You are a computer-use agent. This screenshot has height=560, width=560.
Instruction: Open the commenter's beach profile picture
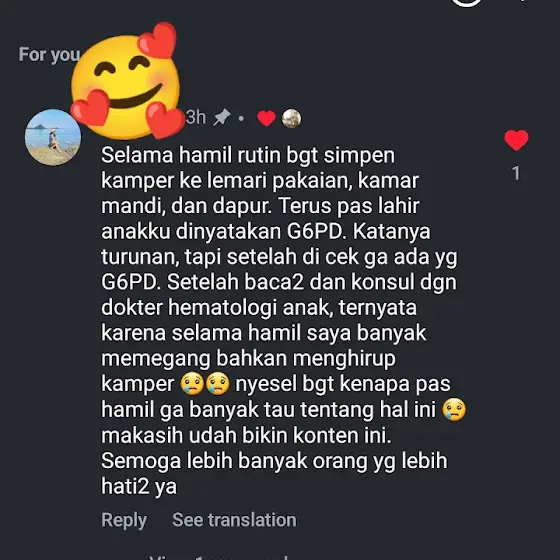tap(53, 137)
